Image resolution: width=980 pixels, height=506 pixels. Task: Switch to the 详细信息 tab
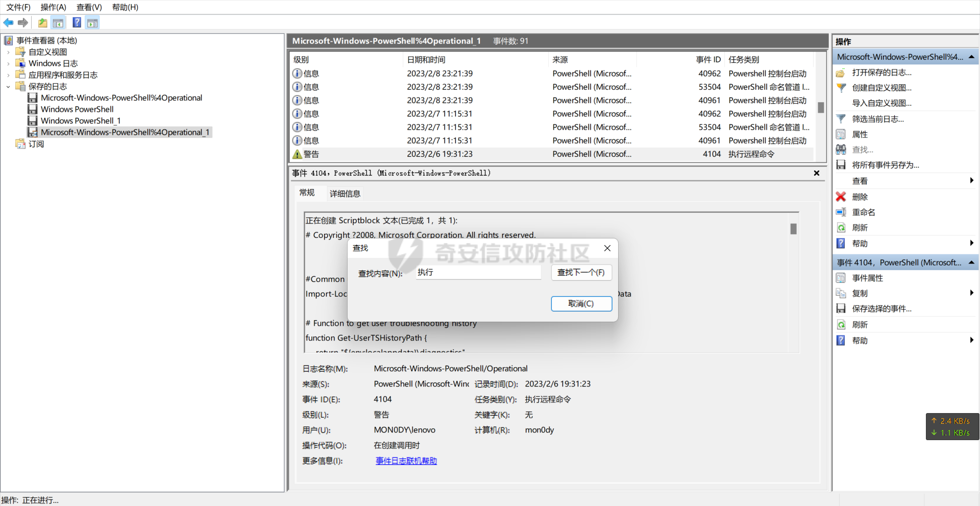click(345, 194)
